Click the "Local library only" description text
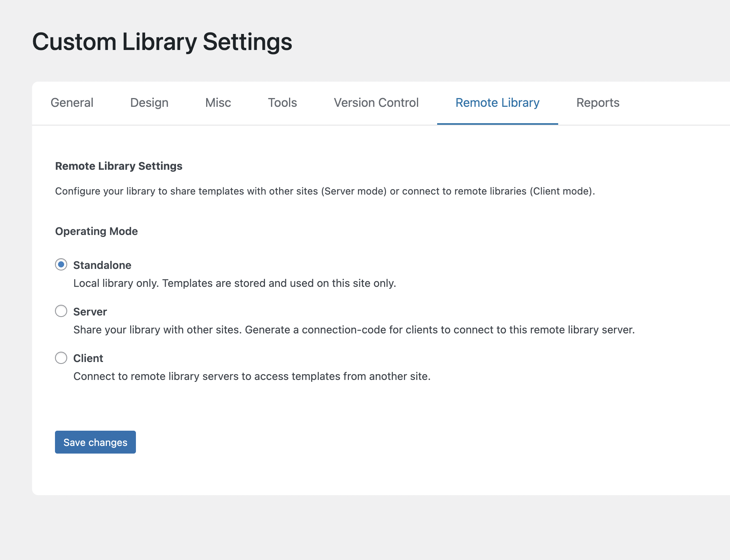This screenshot has width=730, height=560. [234, 283]
